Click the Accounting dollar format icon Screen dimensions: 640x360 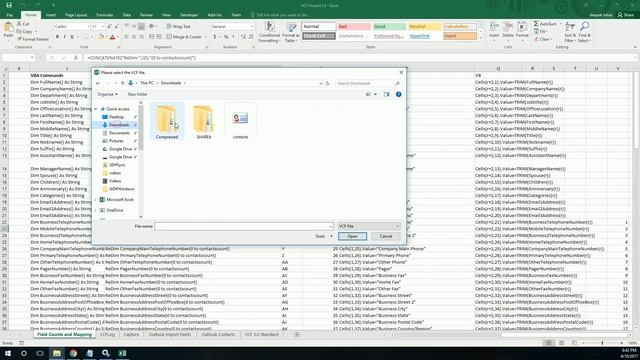215,37
